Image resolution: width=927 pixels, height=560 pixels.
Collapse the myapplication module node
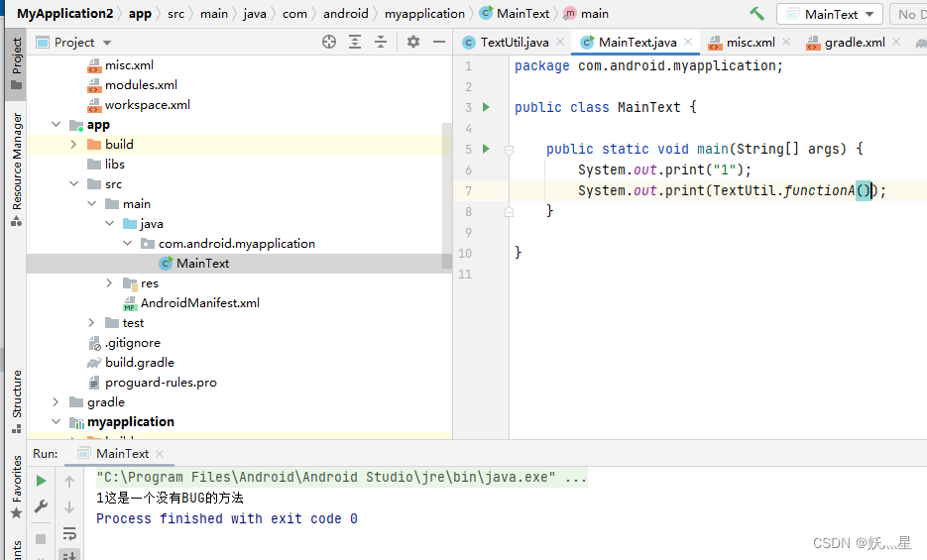coord(57,422)
